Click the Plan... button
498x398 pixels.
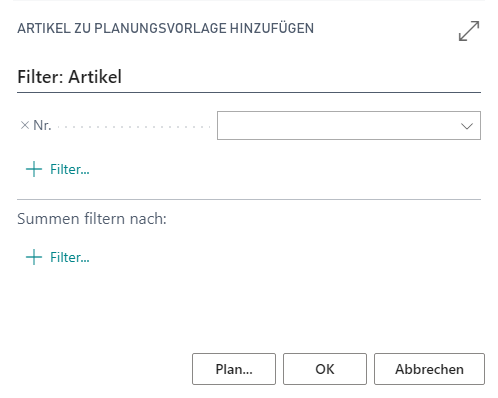[234, 369]
